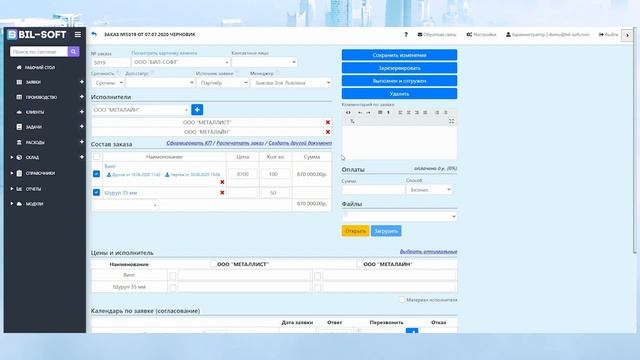Add a new Производство entry with plus icon
Image resolution: width=640 pixels, height=360 pixels.
pyautogui.click(x=82, y=97)
